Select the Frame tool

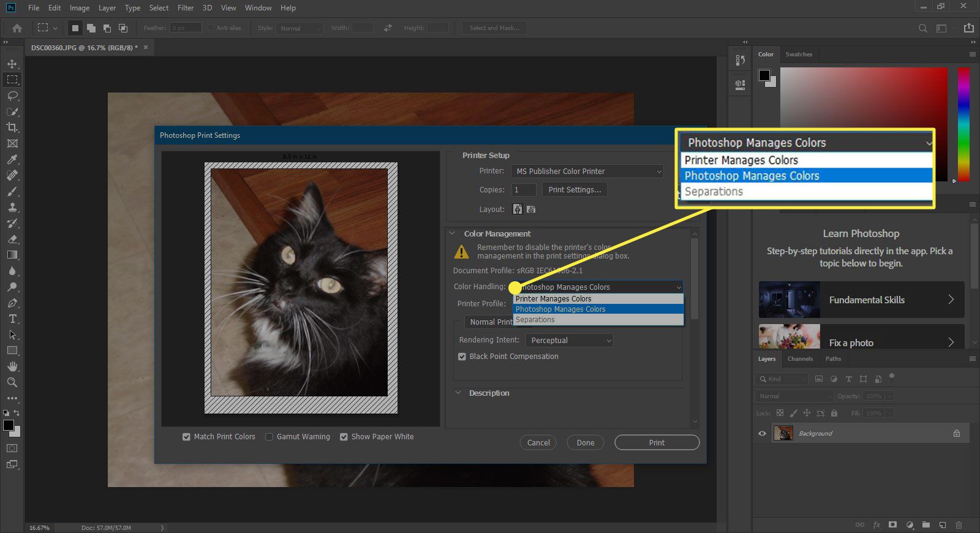[x=12, y=143]
